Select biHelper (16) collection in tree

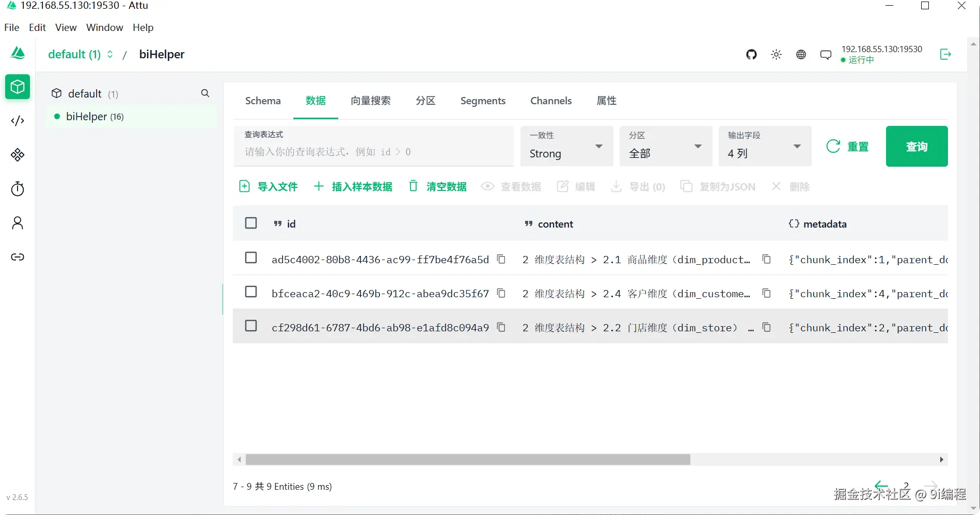click(x=131, y=117)
